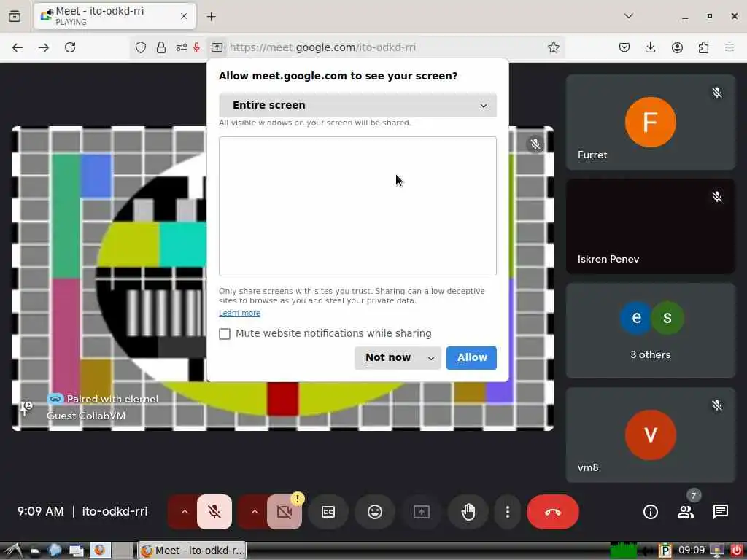Click the red power icon in tray
This screenshot has height=560, width=747.
[x=737, y=551]
